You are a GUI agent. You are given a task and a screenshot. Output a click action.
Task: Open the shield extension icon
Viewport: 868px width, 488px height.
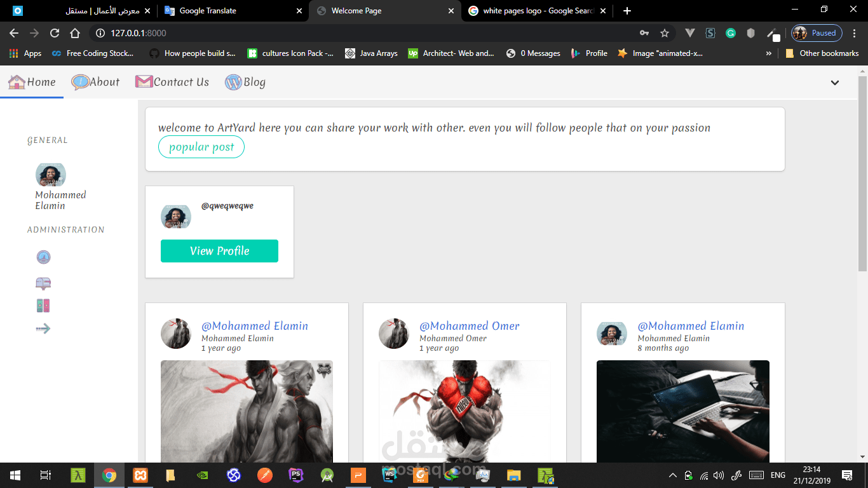tap(751, 33)
